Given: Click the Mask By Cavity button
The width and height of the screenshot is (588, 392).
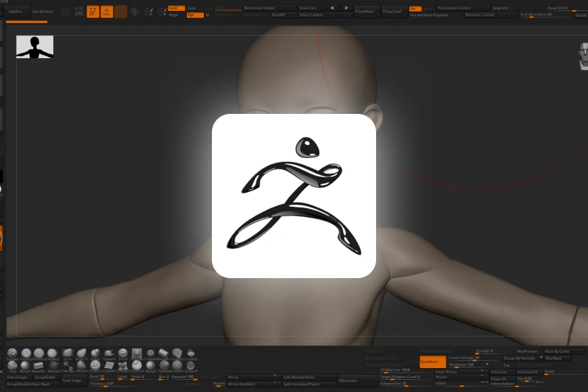Looking at the screenshot, I should click(x=564, y=351).
